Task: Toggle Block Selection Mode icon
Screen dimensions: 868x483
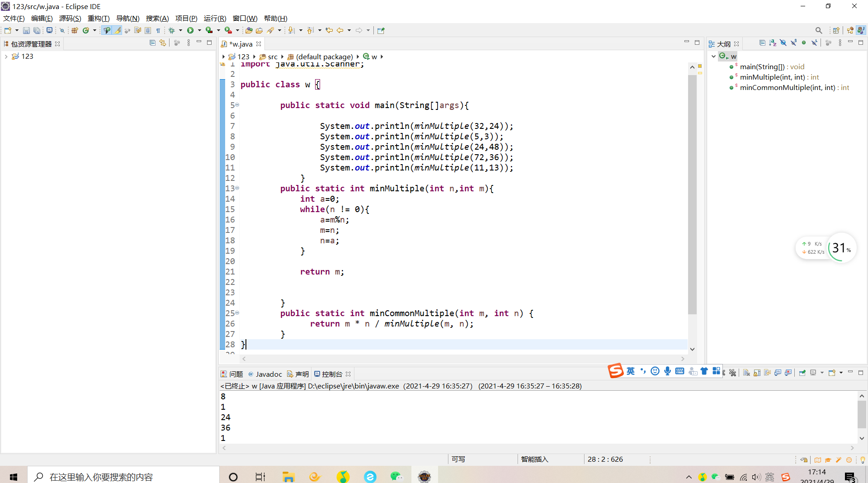Action: [148, 30]
